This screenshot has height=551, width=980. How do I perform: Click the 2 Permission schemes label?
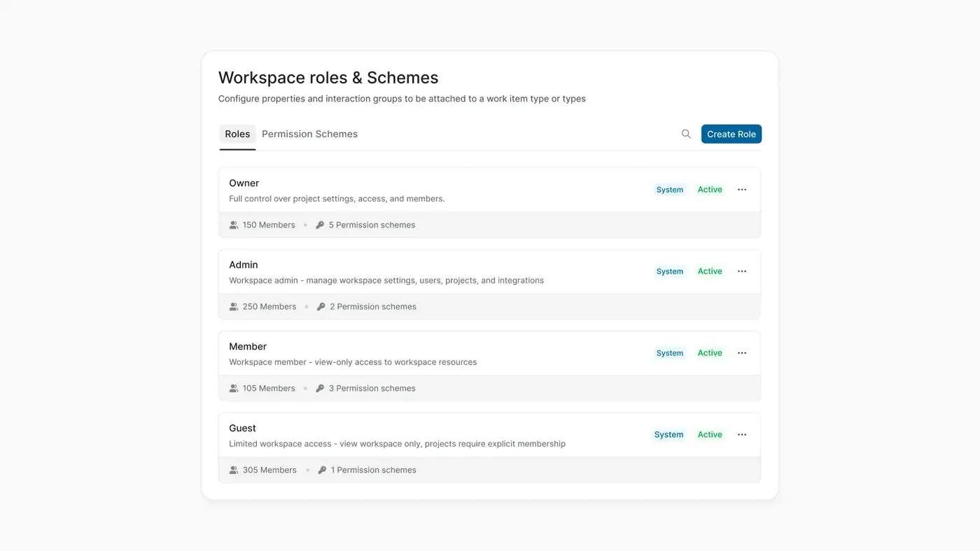coord(373,307)
